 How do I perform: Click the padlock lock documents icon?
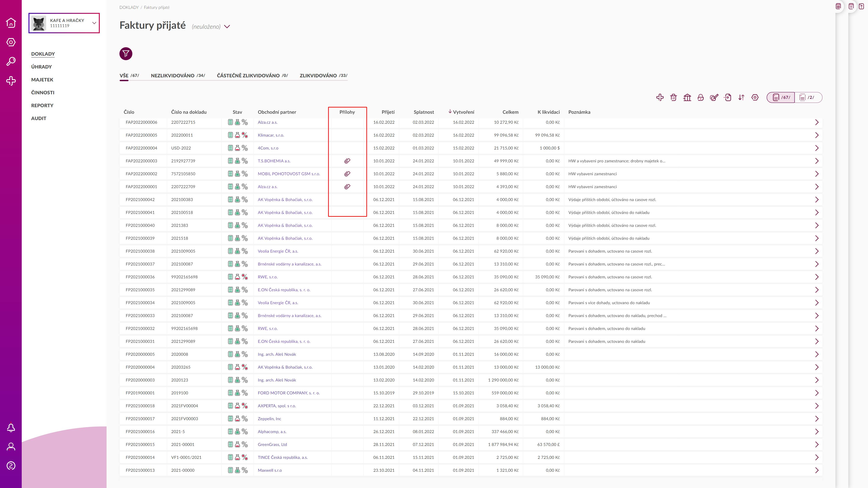701,97
